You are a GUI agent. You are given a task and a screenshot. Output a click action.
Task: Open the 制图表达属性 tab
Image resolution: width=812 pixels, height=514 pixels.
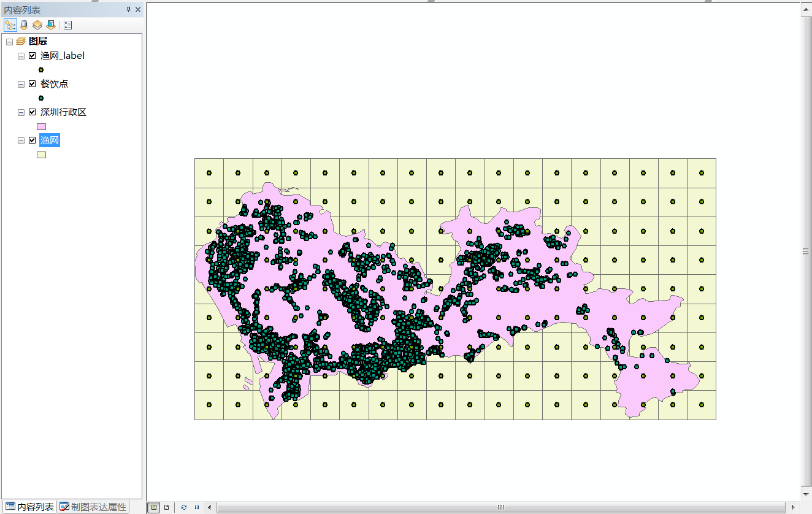pos(93,507)
